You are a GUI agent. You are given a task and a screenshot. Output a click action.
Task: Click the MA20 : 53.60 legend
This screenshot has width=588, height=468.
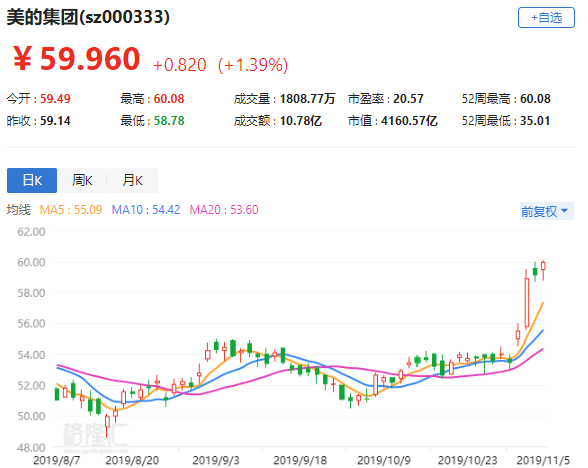coord(224,209)
